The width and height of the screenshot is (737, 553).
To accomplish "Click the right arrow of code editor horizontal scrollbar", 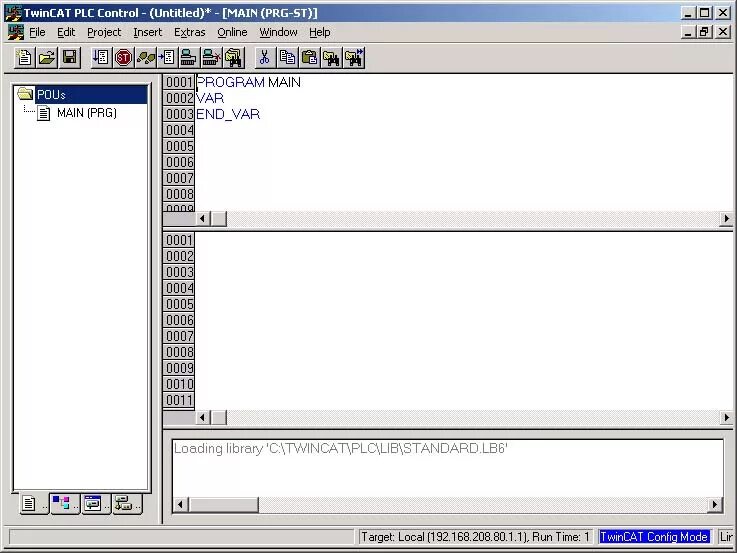I will point(726,417).
